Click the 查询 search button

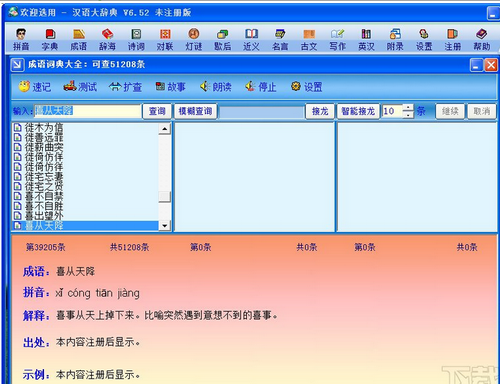click(157, 111)
